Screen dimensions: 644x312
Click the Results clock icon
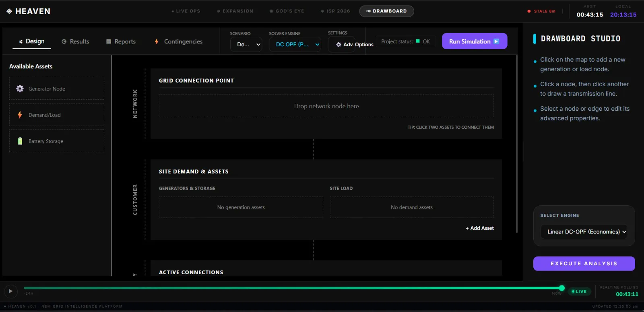[64, 41]
